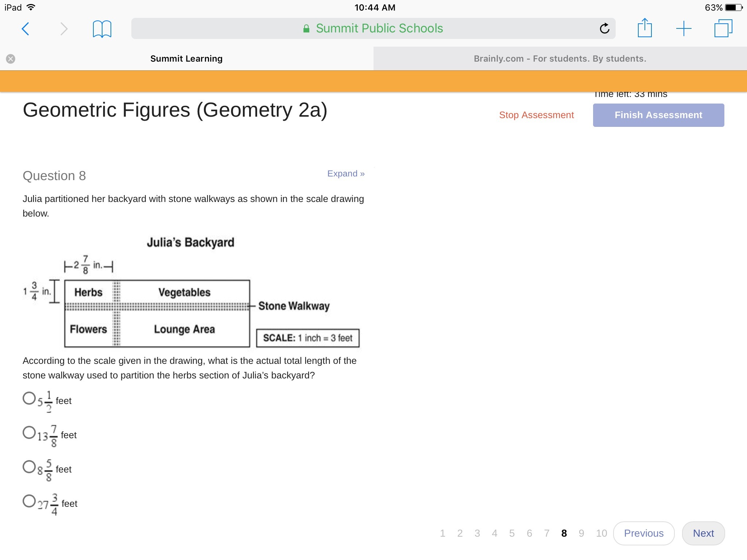Show all tabs overview icon

(x=723, y=28)
